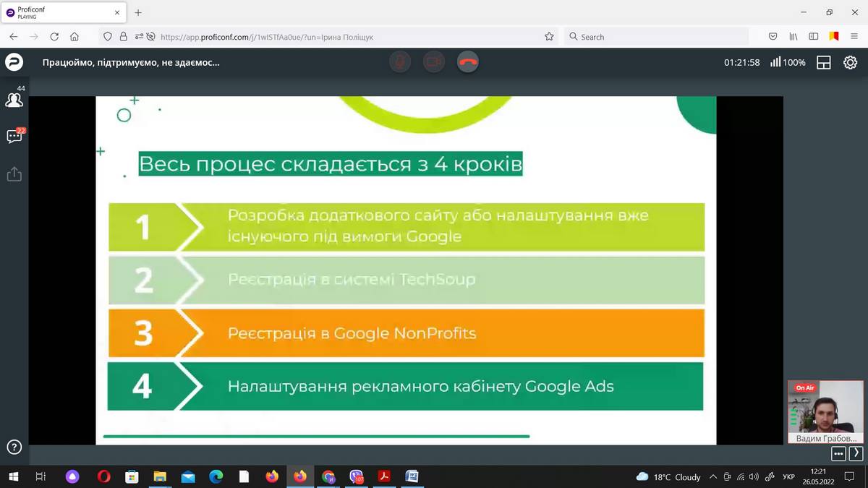Bookmark this page with the star icon
This screenshot has height=488, width=868.
pos(549,36)
